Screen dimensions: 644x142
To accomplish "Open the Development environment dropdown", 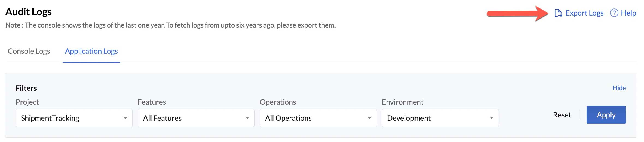I will click(x=440, y=118).
